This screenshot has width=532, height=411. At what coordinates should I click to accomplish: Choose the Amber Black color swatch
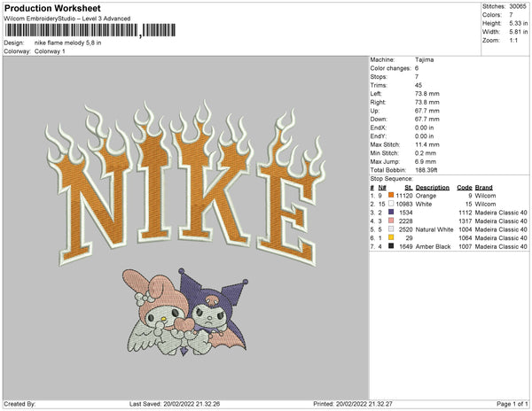click(x=391, y=246)
